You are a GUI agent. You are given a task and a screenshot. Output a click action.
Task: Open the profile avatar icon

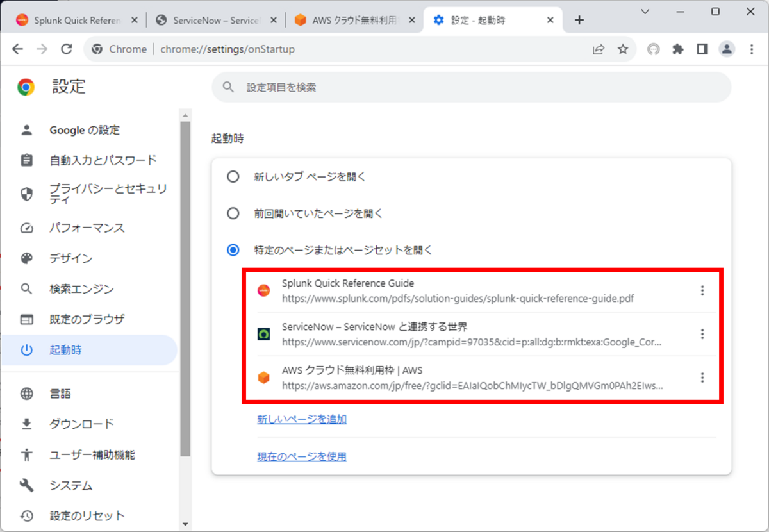click(x=727, y=49)
